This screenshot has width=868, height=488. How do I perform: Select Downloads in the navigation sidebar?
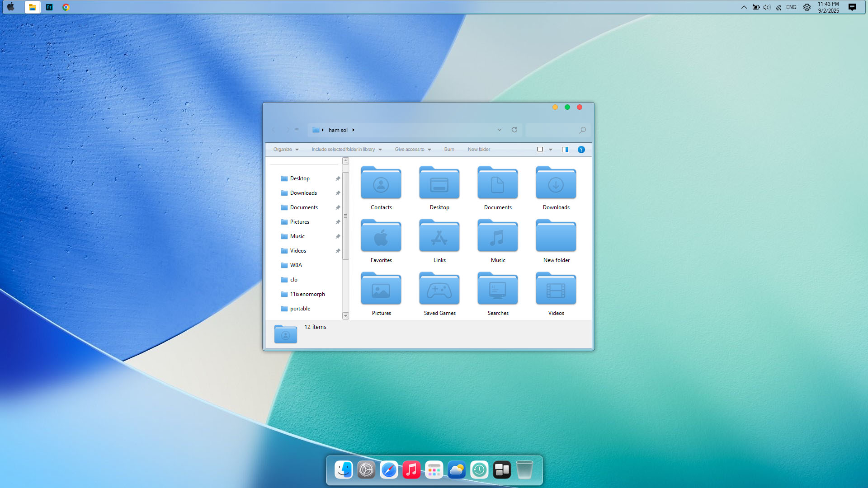pos(303,193)
